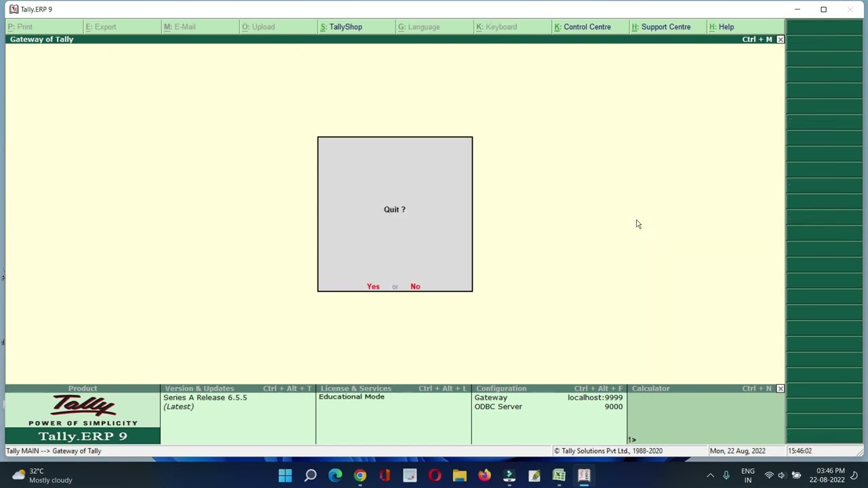Launch Firefox from taskbar
Screen dimensions: 868x488
tap(484, 476)
